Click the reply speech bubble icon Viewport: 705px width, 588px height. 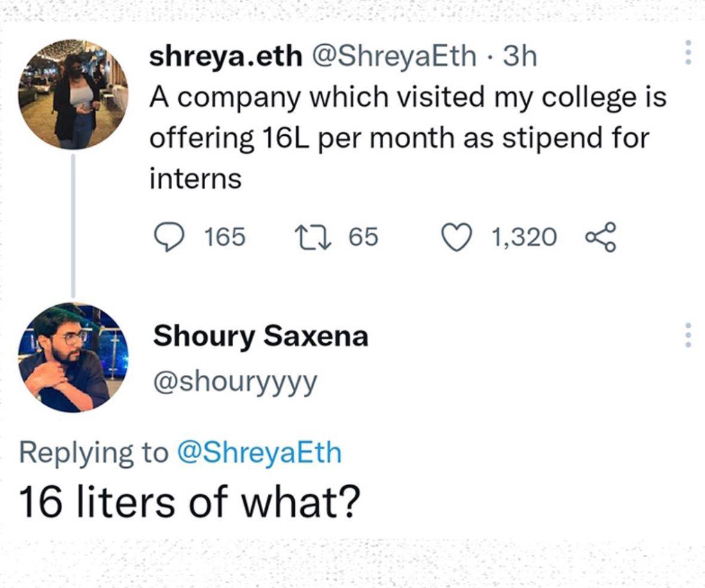pyautogui.click(x=168, y=237)
